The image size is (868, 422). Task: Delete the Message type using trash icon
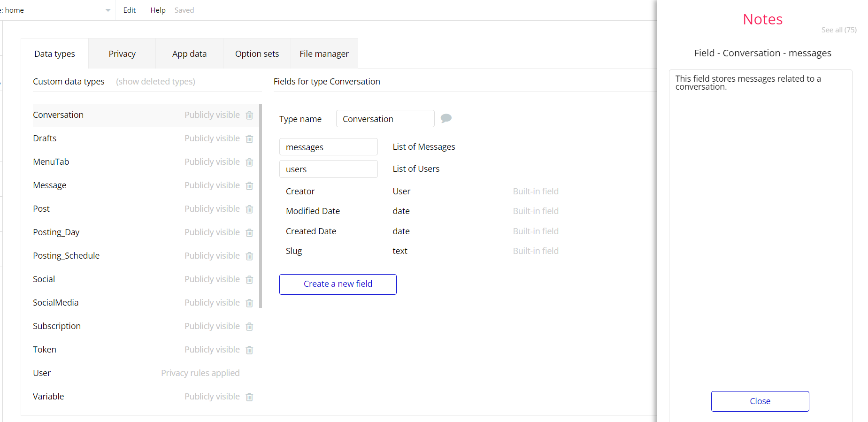click(249, 185)
